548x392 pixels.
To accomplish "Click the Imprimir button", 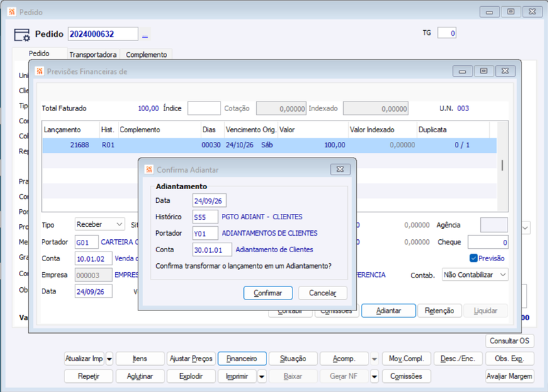I will pyautogui.click(x=237, y=377).
